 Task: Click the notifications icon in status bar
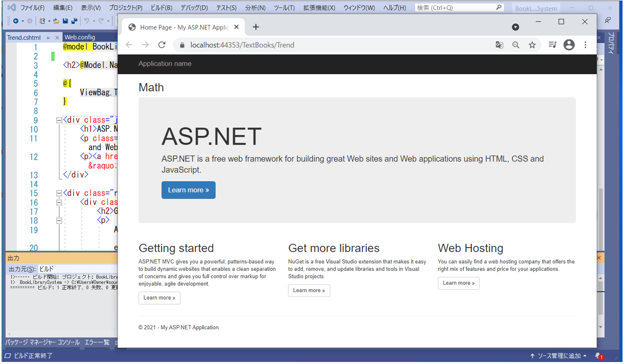(599, 356)
